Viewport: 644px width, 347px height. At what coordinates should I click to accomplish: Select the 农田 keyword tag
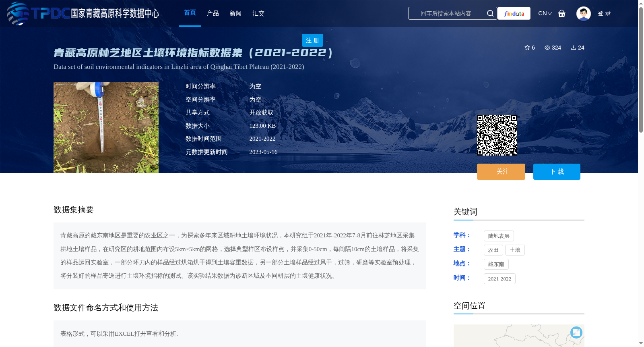tap(493, 250)
